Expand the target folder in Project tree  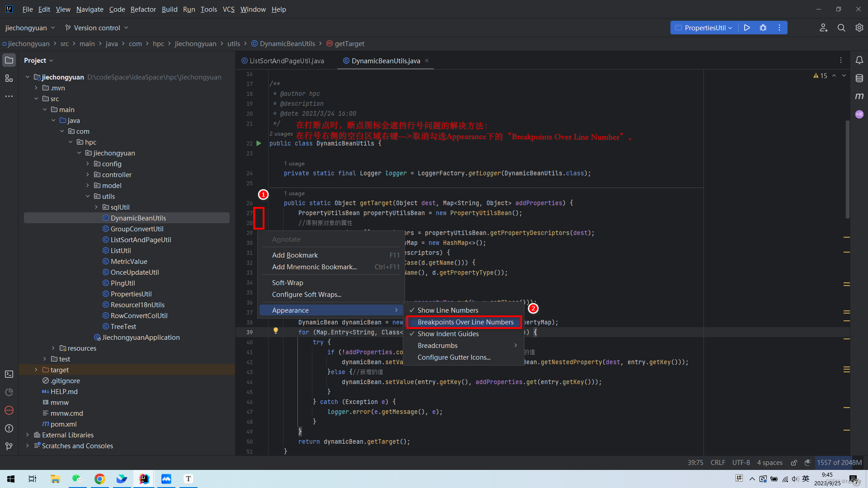point(36,370)
